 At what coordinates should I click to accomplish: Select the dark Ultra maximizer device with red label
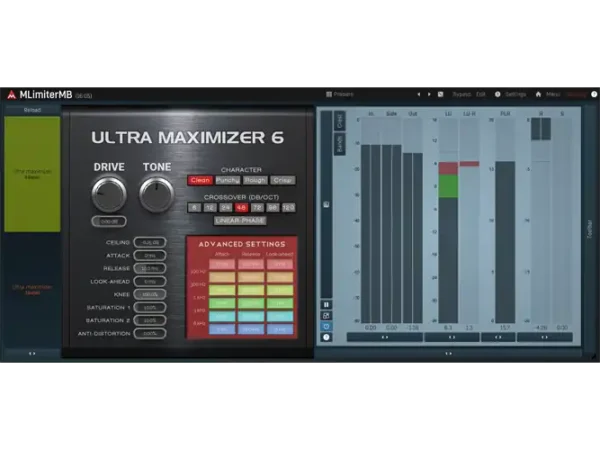(x=32, y=290)
